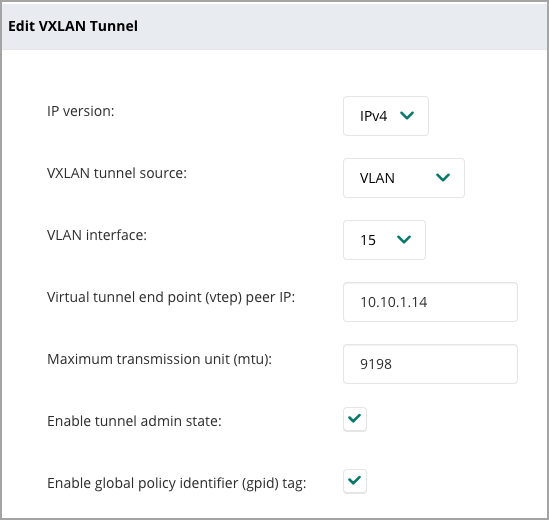Screen dimensions: 549x520
Task: Click the "Maximum transmission unit (mtu)" label
Action: 159,359
